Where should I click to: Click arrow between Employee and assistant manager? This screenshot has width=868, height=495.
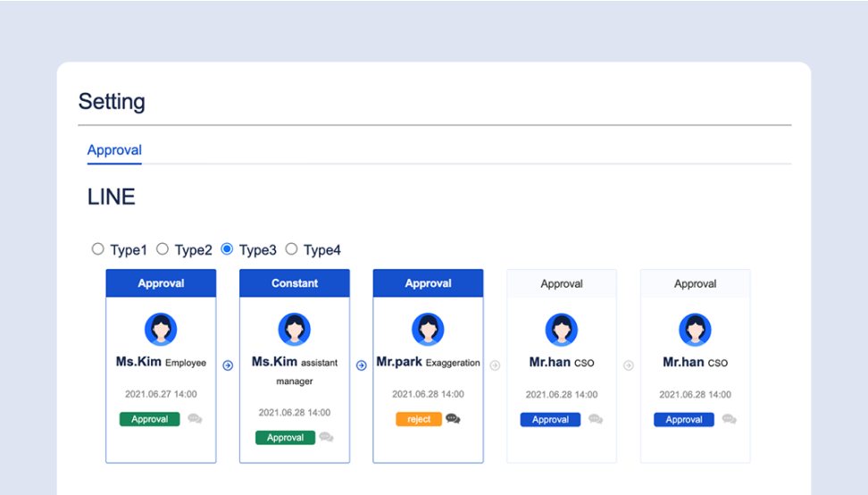click(228, 365)
